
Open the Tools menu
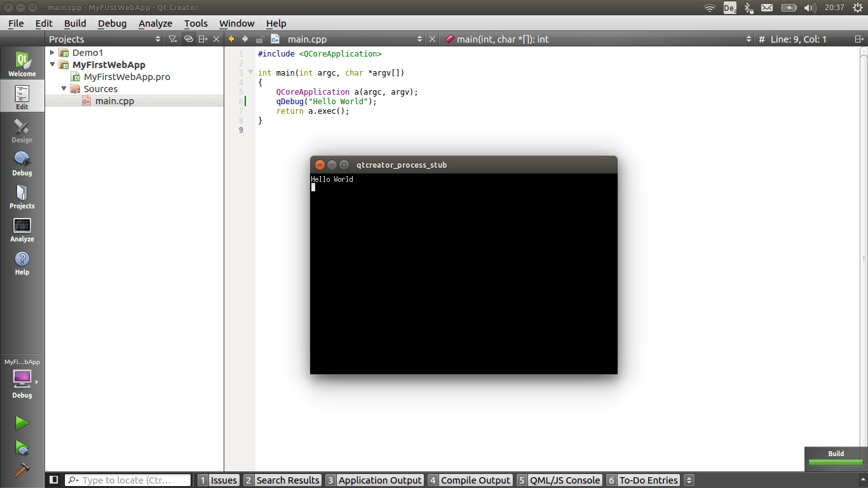(195, 24)
